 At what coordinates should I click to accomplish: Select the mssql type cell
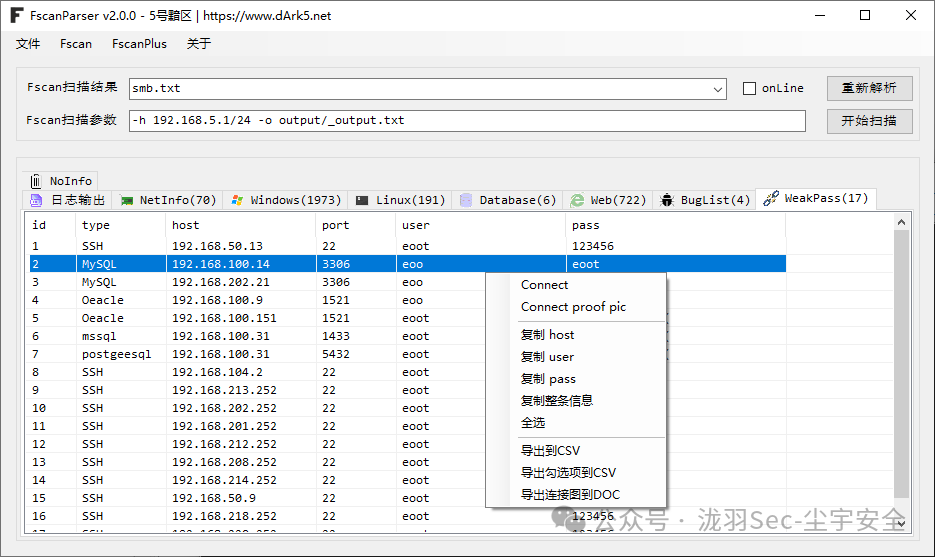tap(120, 336)
